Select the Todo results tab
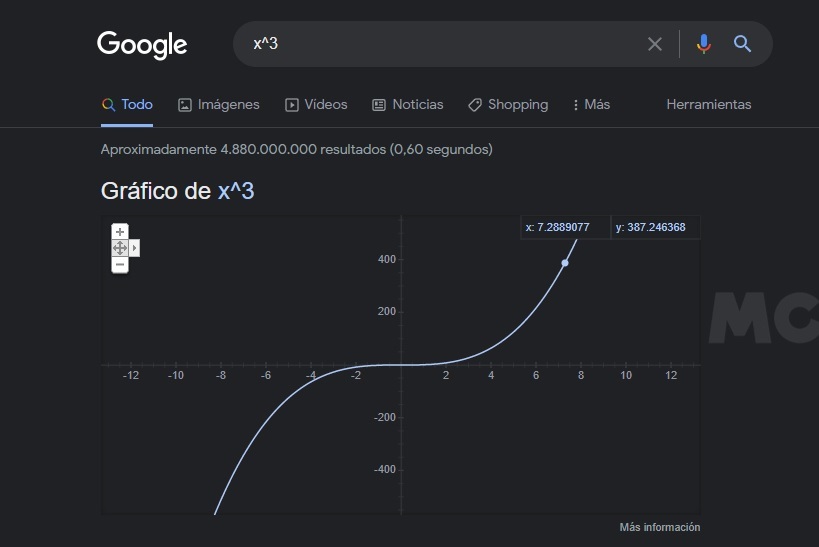The height and width of the screenshot is (547, 819). (127, 105)
